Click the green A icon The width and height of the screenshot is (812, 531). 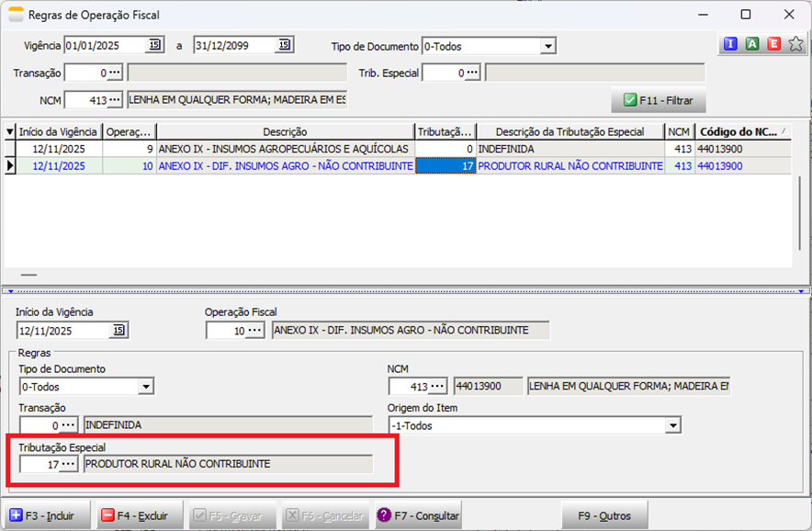pyautogui.click(x=752, y=44)
